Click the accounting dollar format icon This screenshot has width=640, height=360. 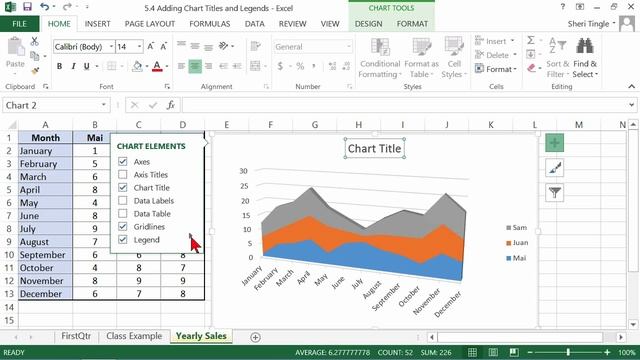pyautogui.click(x=280, y=66)
